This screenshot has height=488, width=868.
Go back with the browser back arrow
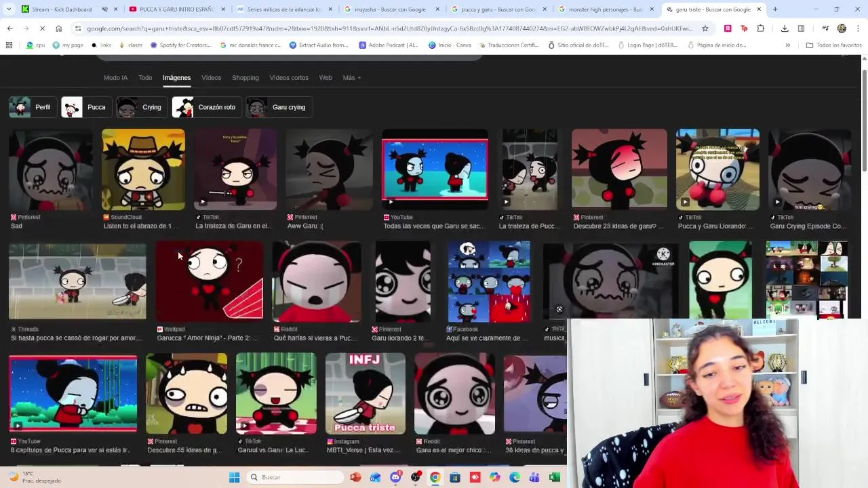[x=9, y=28]
